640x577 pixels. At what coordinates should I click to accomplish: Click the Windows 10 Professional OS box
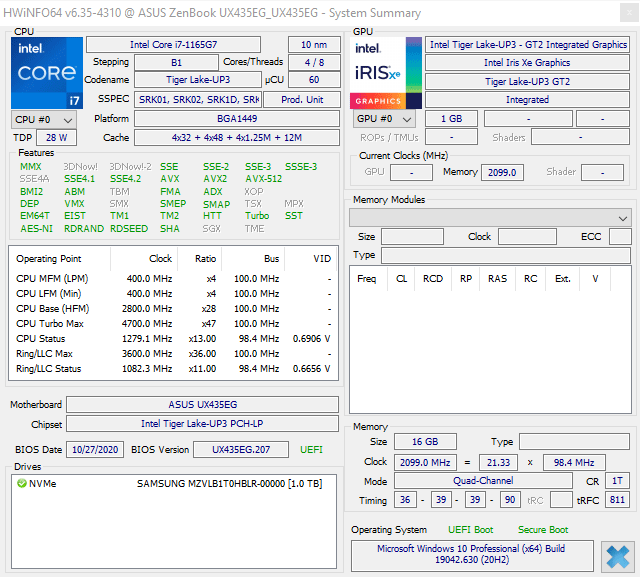point(471,556)
